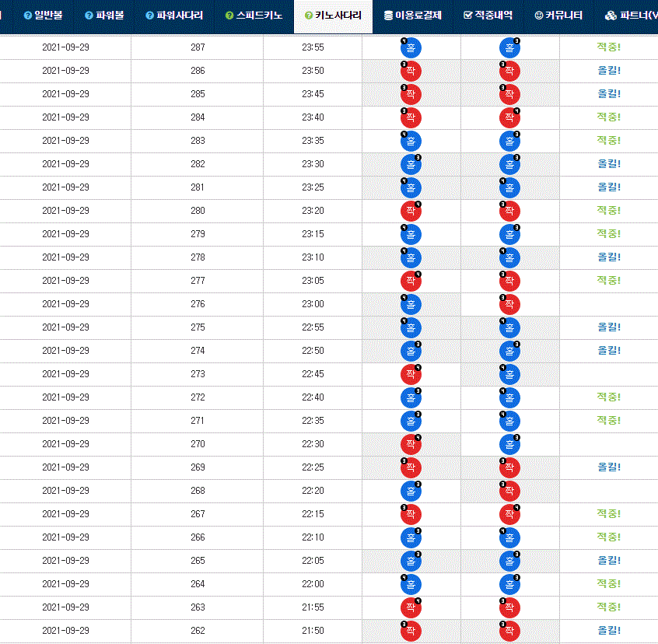Click second red 짝 ball in round 262
The image size is (658, 644).
[510, 631]
